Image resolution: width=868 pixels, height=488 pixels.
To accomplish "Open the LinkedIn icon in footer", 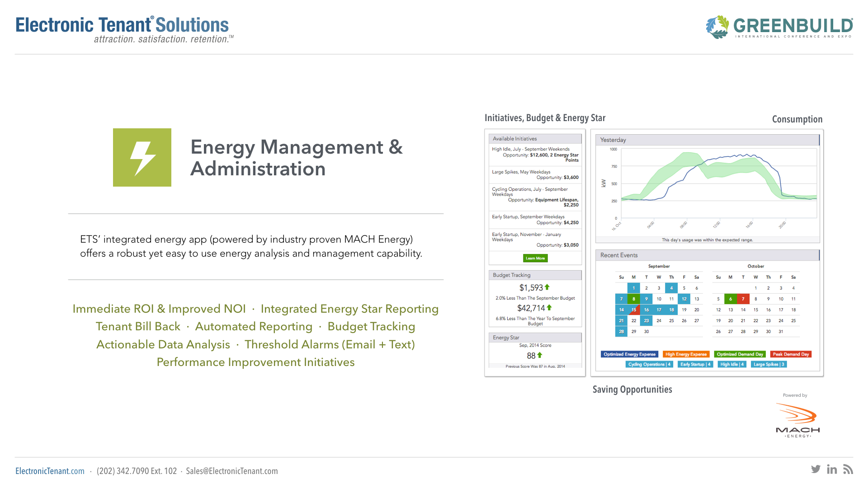I will 832,469.
